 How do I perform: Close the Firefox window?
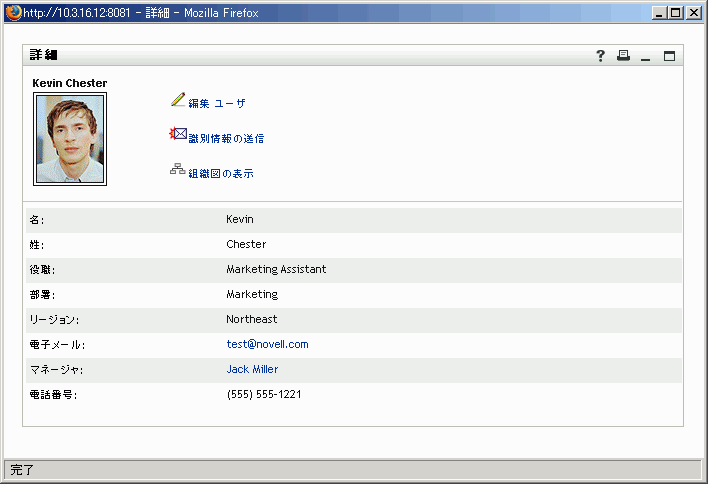(694, 13)
